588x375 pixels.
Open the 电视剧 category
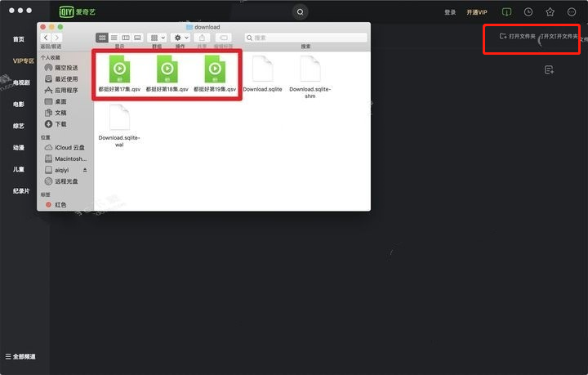pos(21,83)
